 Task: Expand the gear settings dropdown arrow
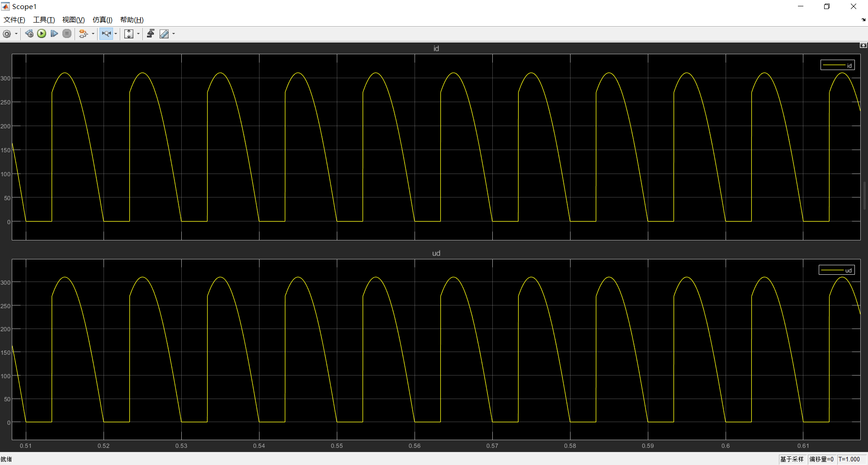coord(16,34)
